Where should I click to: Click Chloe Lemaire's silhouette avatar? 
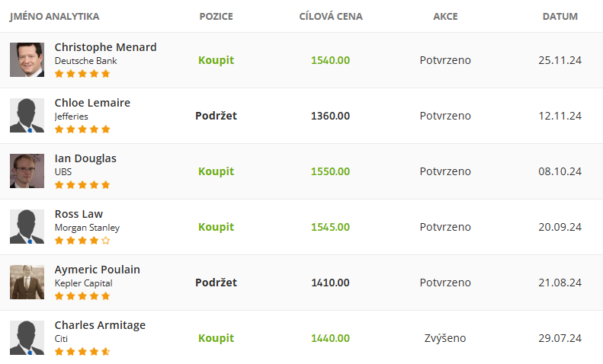coord(27,116)
